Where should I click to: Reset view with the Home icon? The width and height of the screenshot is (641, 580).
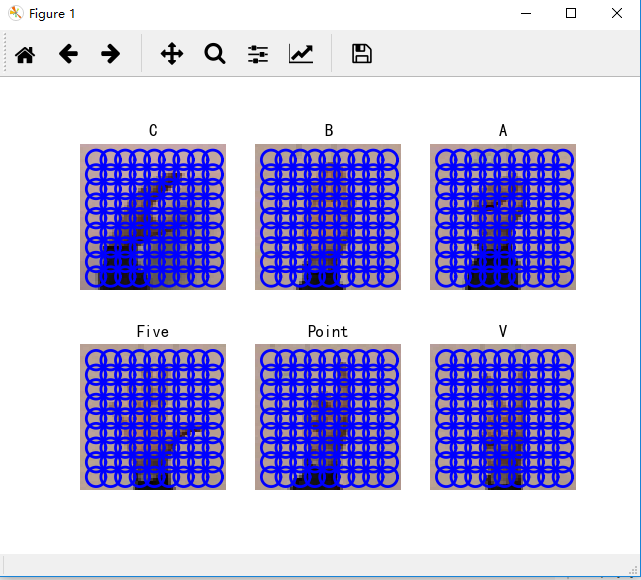[x=25, y=54]
